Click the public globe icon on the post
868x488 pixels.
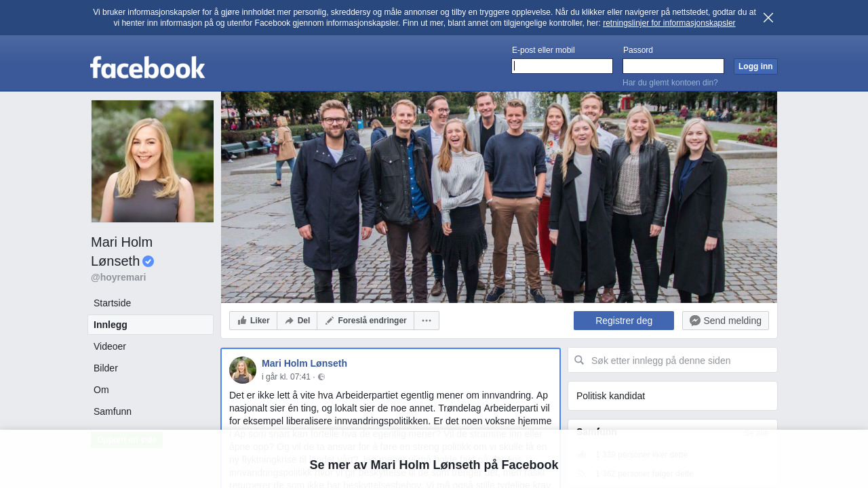(x=321, y=377)
